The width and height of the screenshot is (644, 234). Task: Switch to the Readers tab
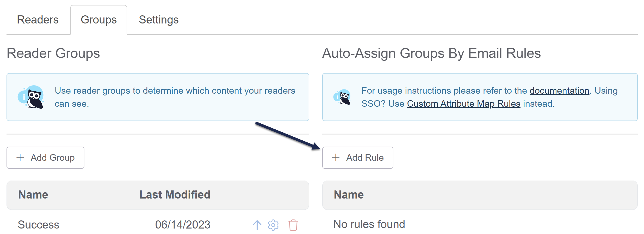point(38,20)
